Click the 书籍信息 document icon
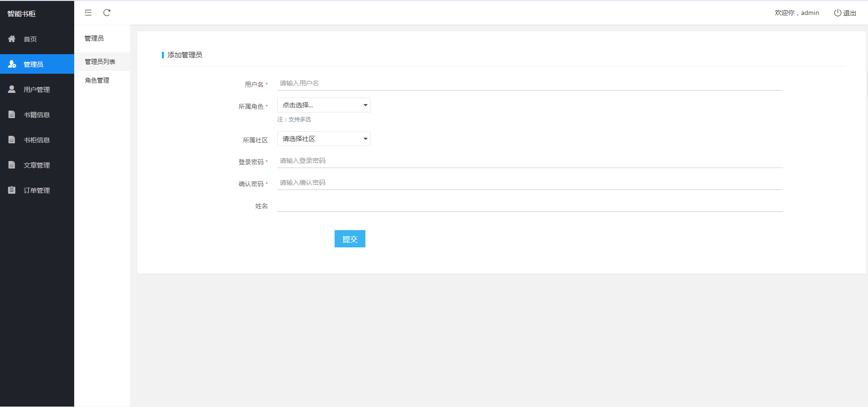 coord(12,114)
